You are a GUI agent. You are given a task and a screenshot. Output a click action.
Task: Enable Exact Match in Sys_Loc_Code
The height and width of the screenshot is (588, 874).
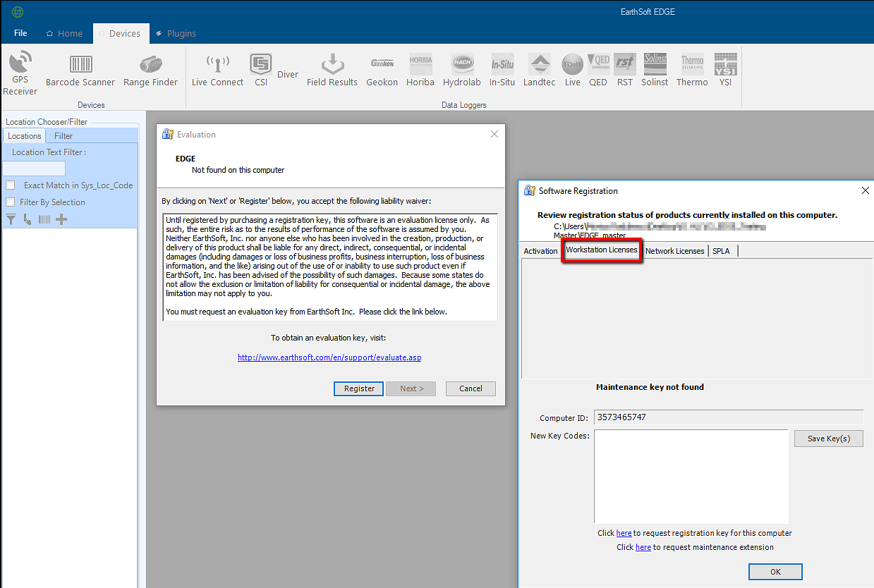coord(11,185)
